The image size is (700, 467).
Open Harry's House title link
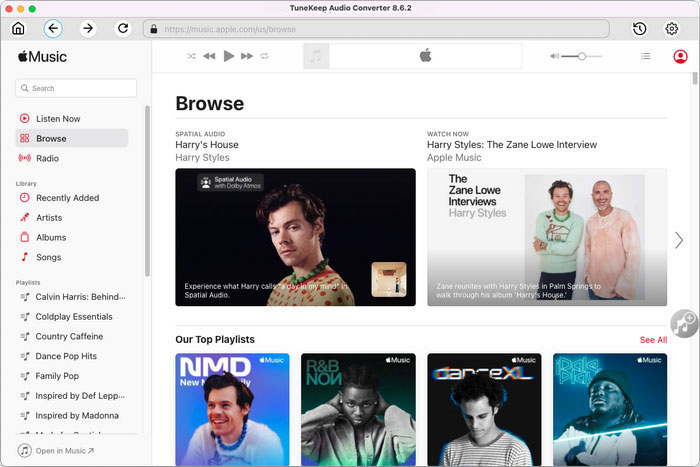tap(207, 145)
